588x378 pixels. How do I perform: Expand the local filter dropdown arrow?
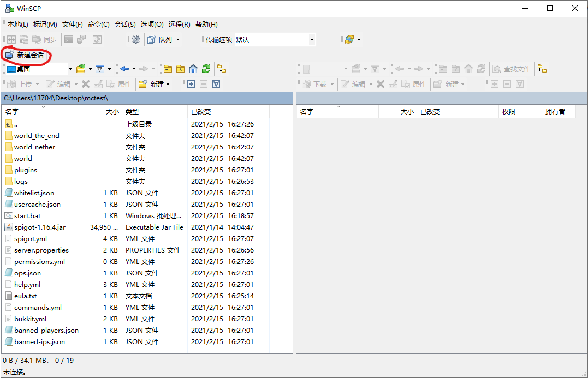click(x=109, y=69)
